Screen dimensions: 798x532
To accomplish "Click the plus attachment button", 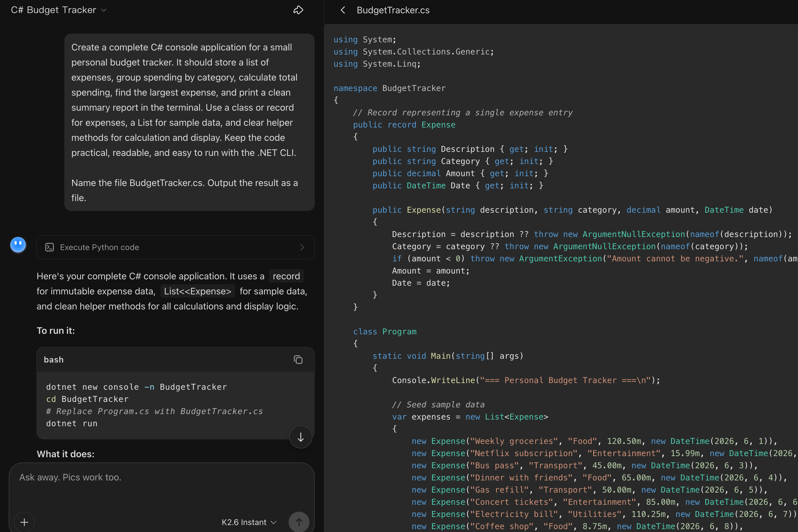I will [x=24, y=522].
